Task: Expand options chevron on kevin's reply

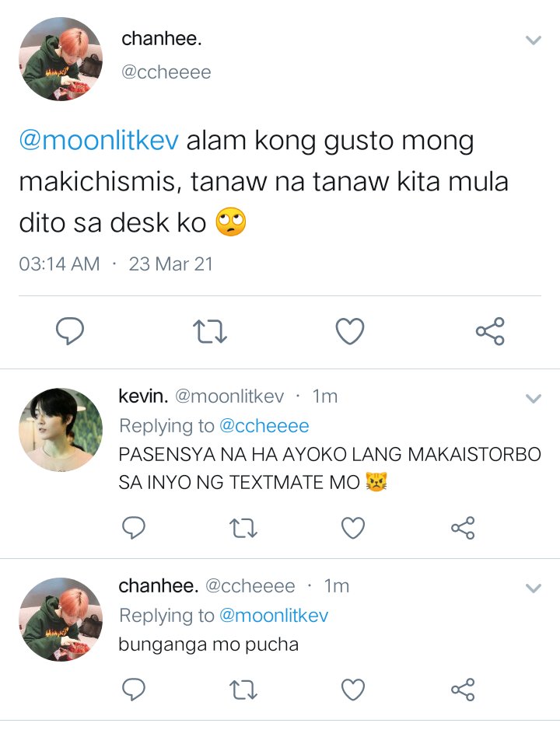Action: [533, 399]
